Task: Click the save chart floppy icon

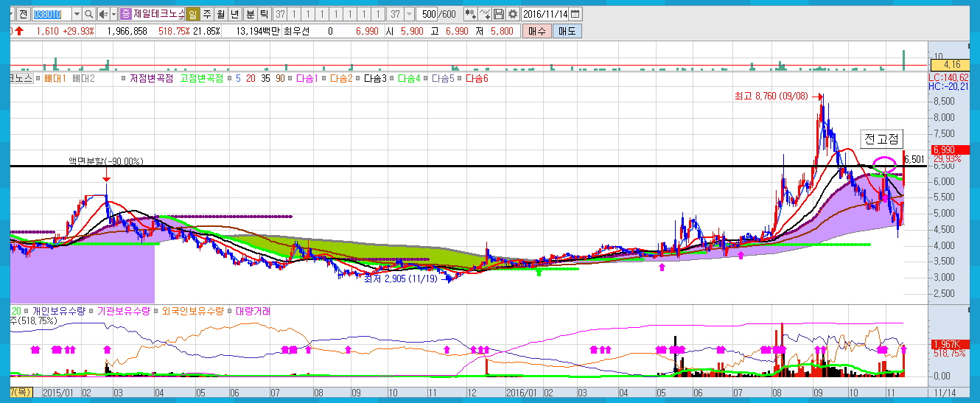Action: 499,14
